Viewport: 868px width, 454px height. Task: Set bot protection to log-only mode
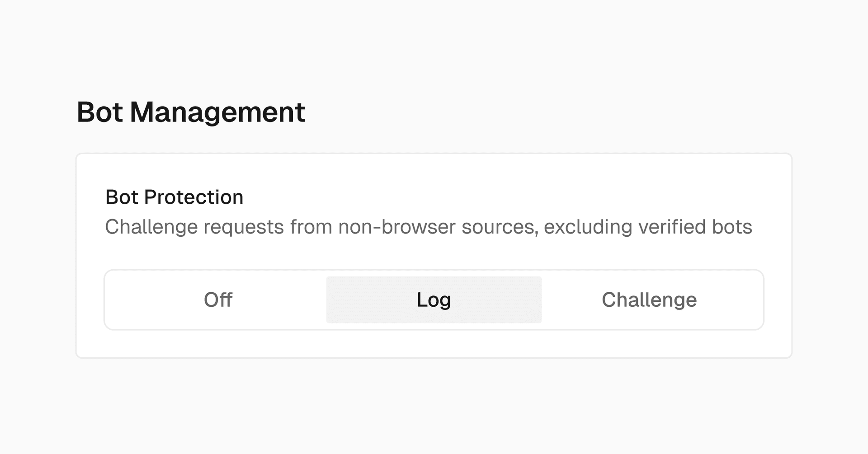(434, 300)
